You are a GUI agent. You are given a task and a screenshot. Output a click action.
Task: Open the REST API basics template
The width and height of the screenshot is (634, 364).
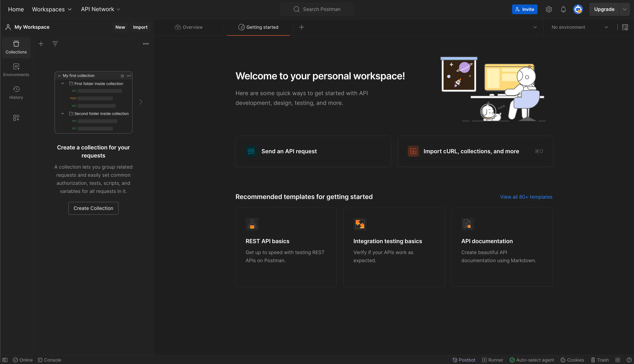point(286,247)
